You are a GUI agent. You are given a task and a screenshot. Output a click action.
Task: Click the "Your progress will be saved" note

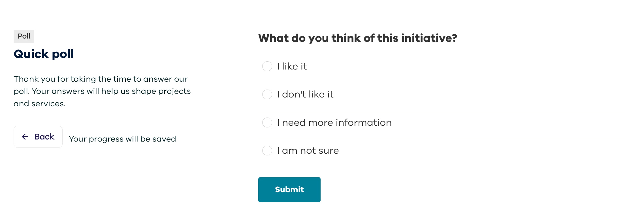pyautogui.click(x=122, y=139)
